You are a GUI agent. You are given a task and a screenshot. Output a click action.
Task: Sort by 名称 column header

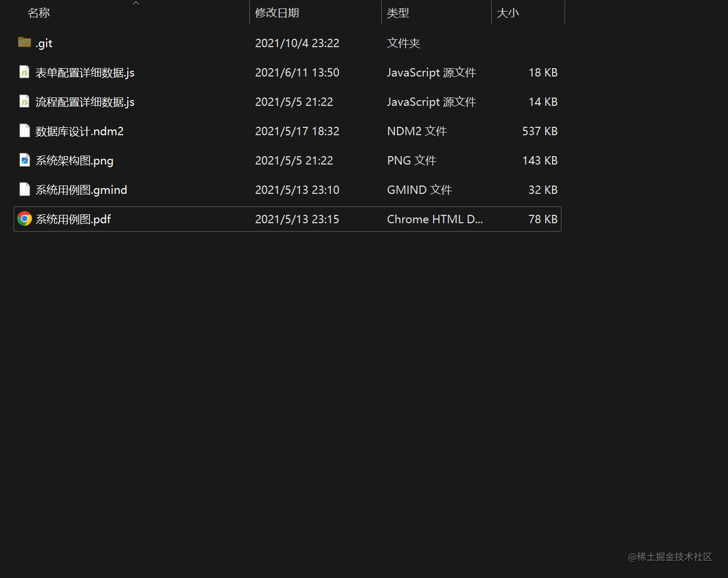(39, 13)
